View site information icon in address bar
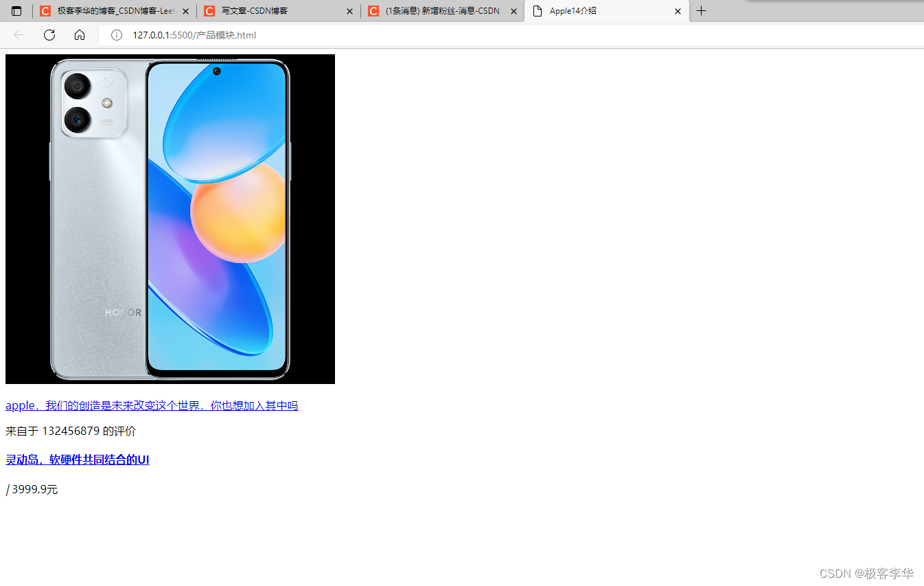 [117, 35]
